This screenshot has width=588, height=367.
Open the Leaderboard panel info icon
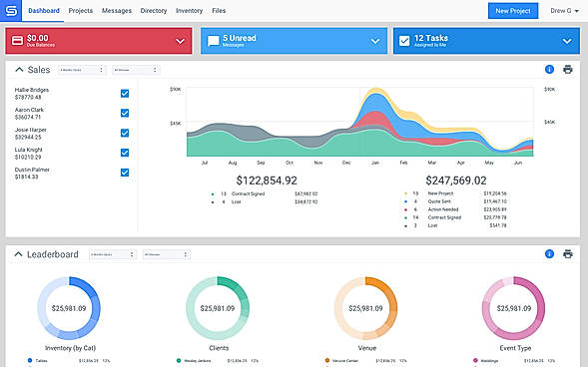[549, 254]
